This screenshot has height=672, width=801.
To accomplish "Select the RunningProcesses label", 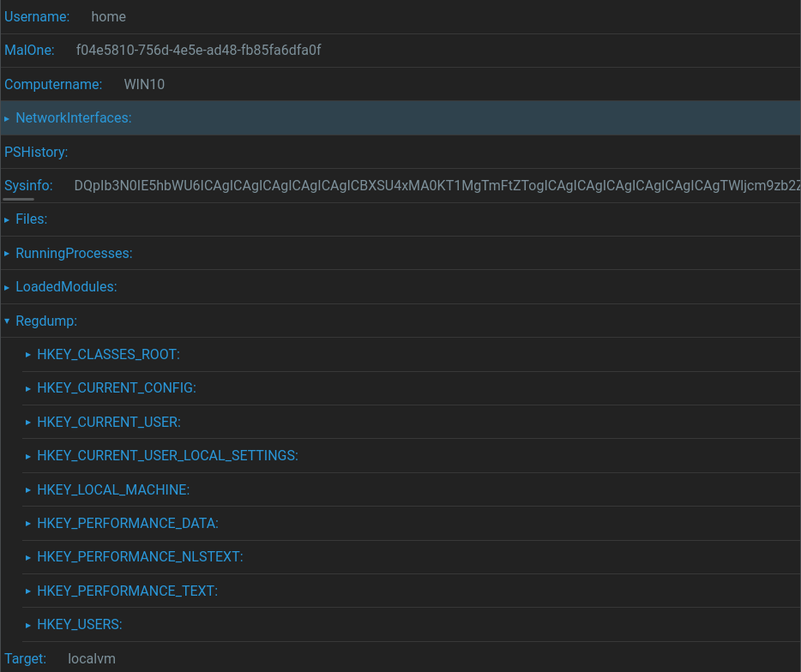I will tap(74, 253).
